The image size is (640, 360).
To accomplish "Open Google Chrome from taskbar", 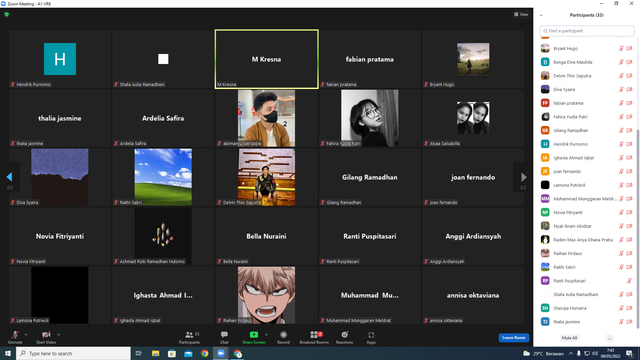I will 204,353.
